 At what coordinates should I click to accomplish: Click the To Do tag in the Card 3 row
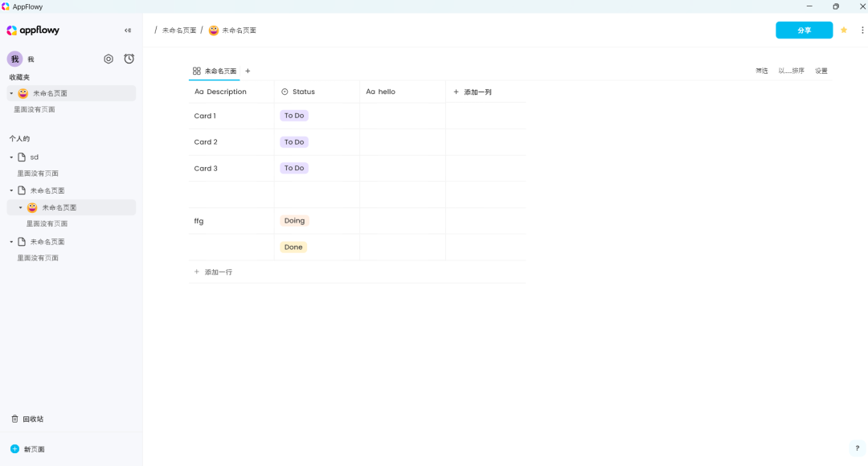(x=294, y=168)
